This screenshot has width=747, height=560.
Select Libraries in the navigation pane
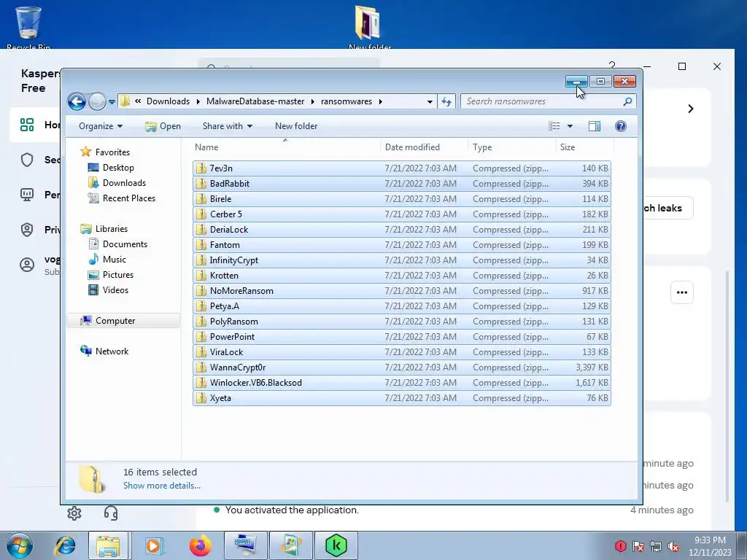point(112,229)
